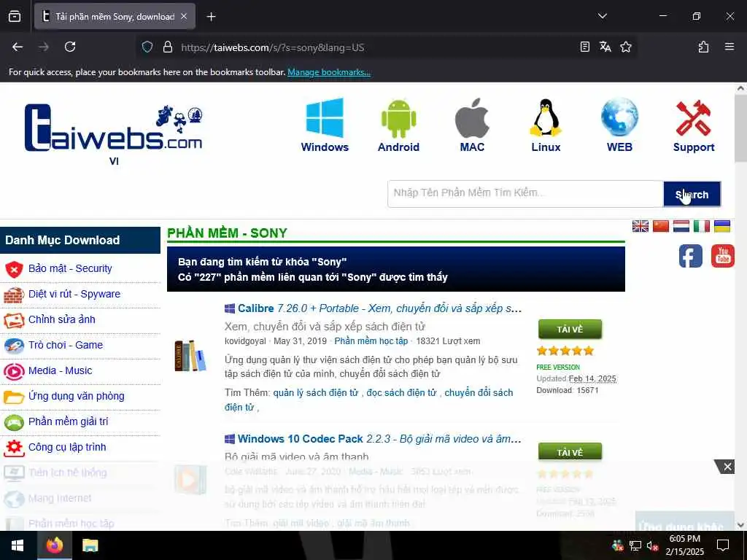The image size is (747, 560).
Task: Show site security padlock information
Action: [x=167, y=47]
